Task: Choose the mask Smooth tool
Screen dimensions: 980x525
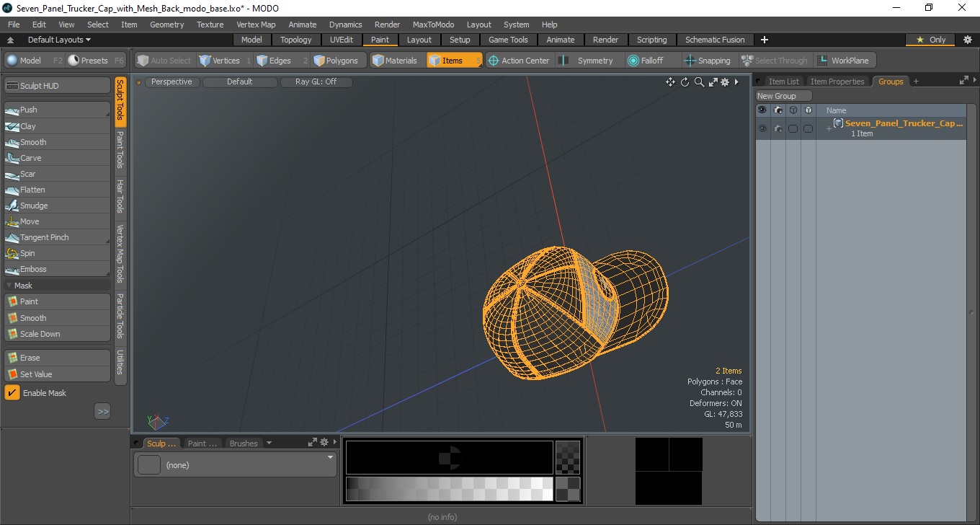Action: pyautogui.click(x=57, y=318)
